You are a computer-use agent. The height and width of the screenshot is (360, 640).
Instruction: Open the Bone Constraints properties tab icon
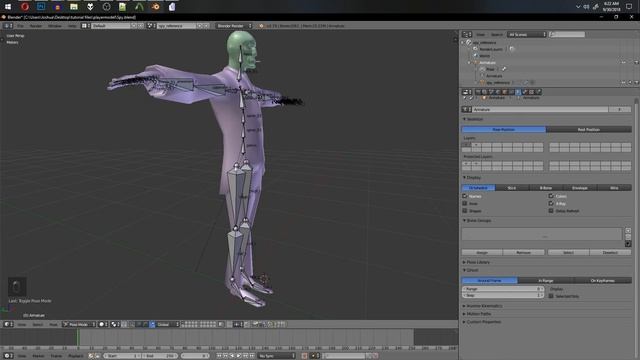click(532, 92)
